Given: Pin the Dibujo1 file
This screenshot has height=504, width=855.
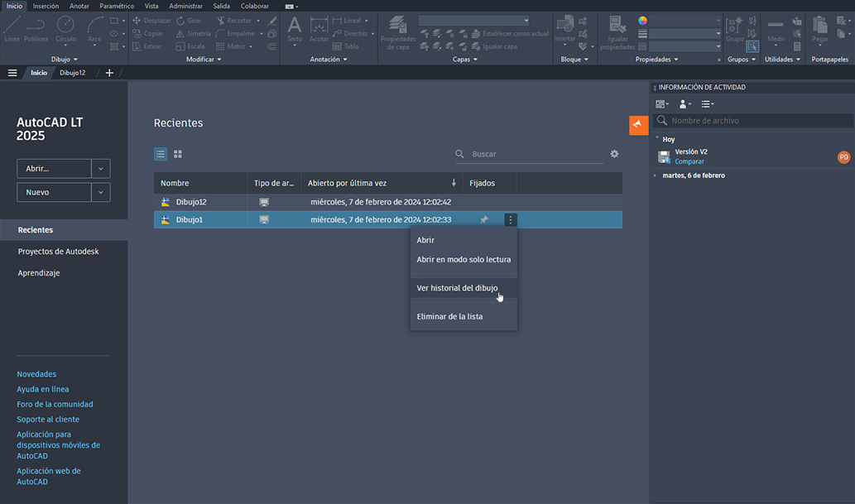Looking at the screenshot, I should click(x=483, y=220).
